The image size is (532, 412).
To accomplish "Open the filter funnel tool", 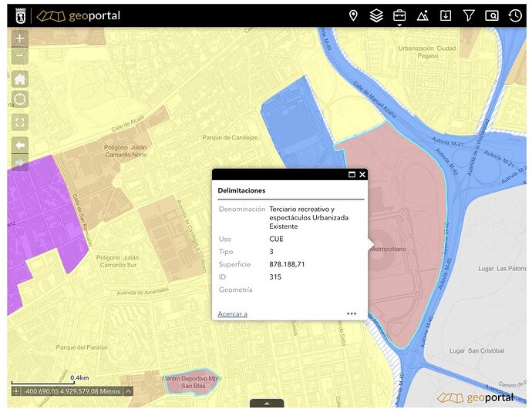I will tap(469, 15).
